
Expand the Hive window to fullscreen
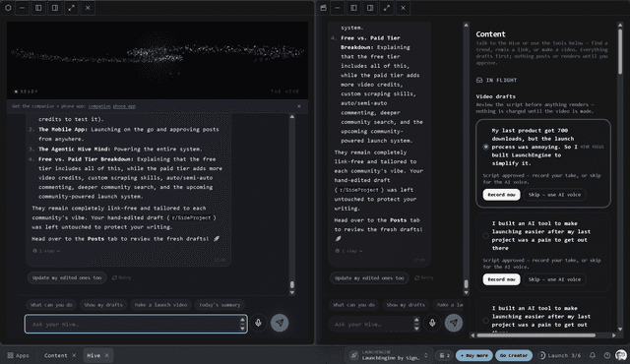tap(72, 8)
